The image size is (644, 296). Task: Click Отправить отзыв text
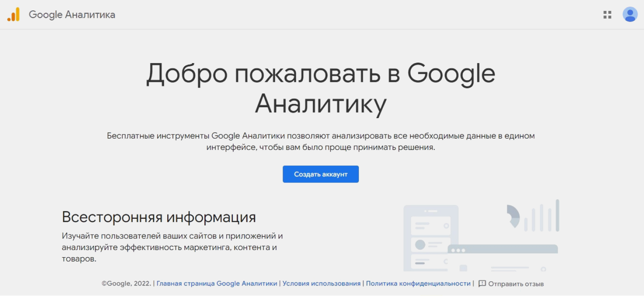(516, 284)
